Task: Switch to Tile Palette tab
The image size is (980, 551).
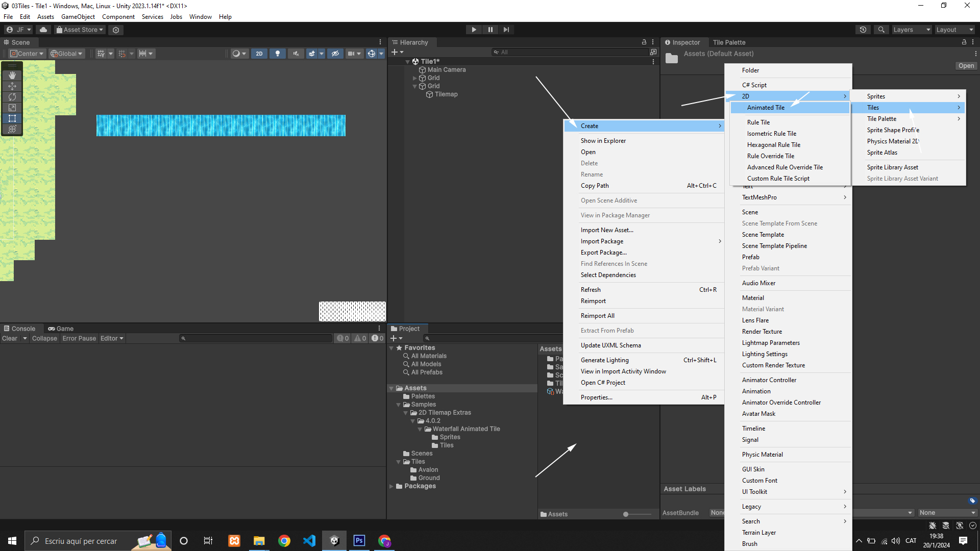Action: [x=729, y=42]
